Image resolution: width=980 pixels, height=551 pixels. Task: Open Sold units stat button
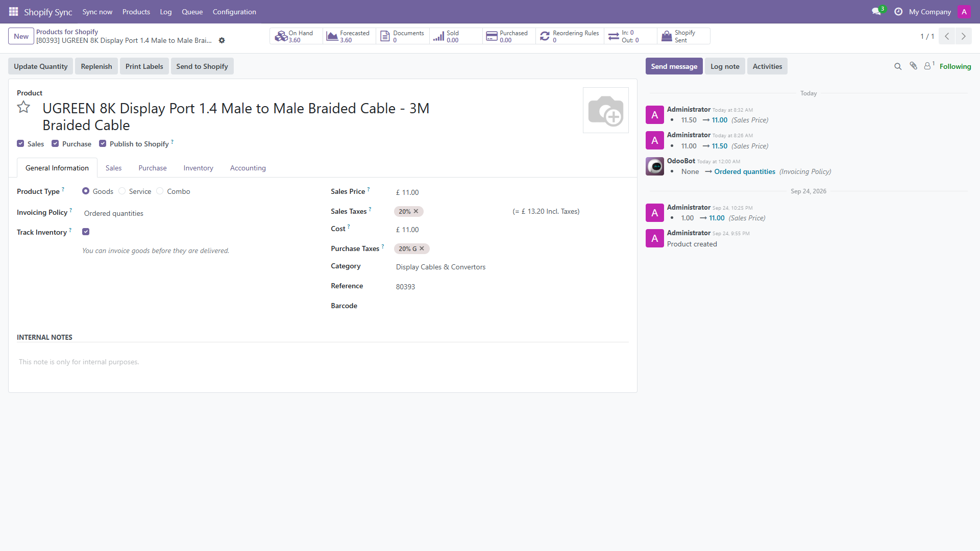pyautogui.click(x=456, y=36)
